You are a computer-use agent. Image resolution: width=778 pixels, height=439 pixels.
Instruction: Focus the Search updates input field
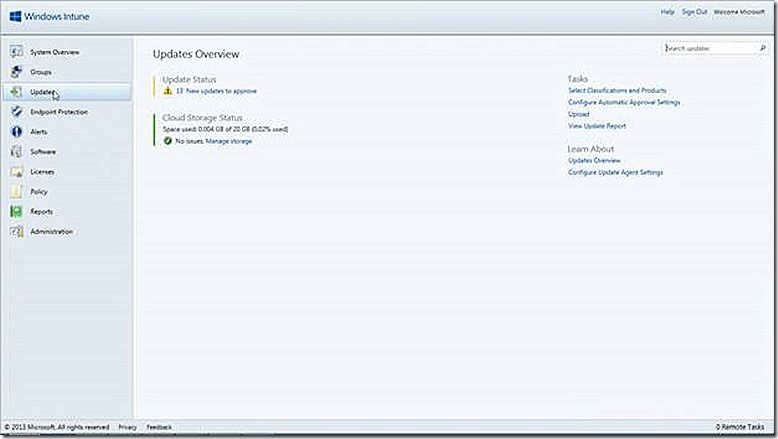[x=712, y=48]
